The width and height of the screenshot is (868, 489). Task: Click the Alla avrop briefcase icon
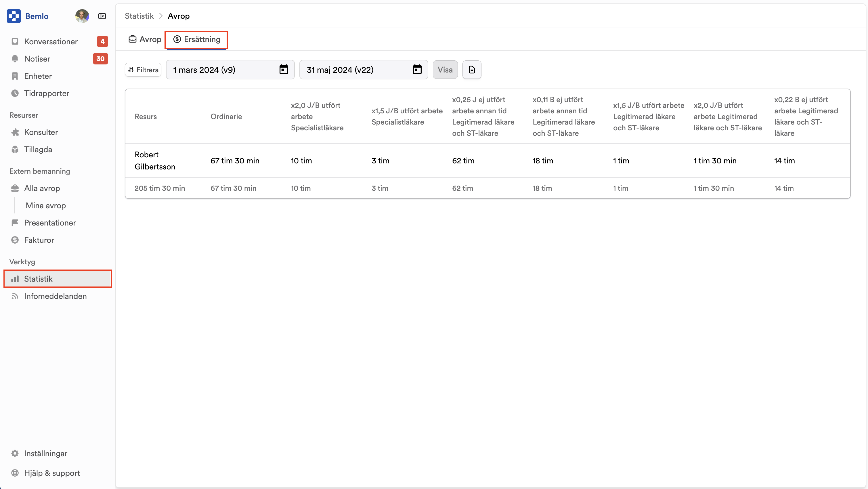tap(15, 188)
